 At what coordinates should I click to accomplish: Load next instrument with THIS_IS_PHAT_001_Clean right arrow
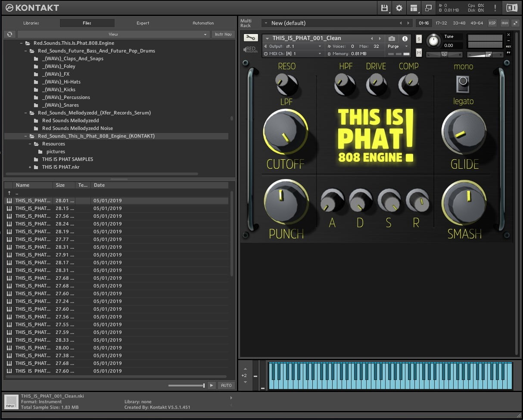click(x=380, y=38)
